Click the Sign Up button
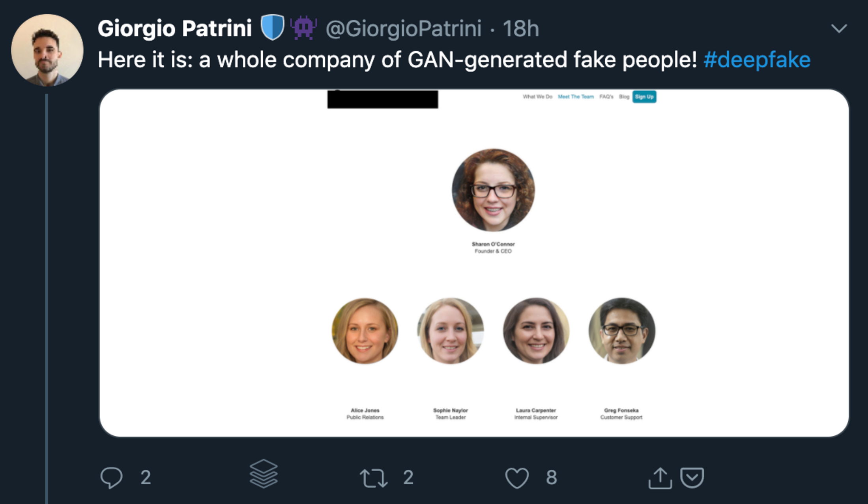This screenshot has width=868, height=504. 644,97
